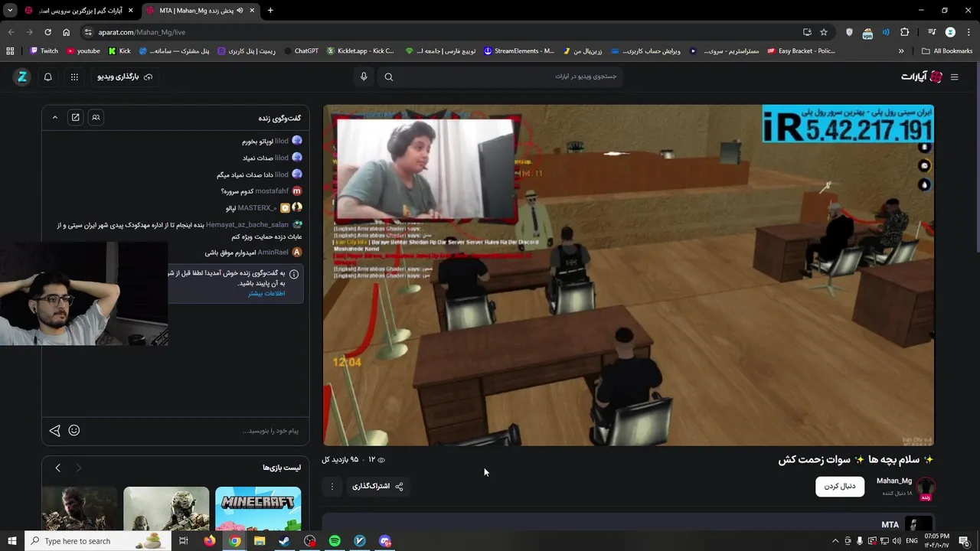Open the Aparat hamburger menu
Image resolution: width=980 pixels, height=551 pixels.
click(x=954, y=77)
